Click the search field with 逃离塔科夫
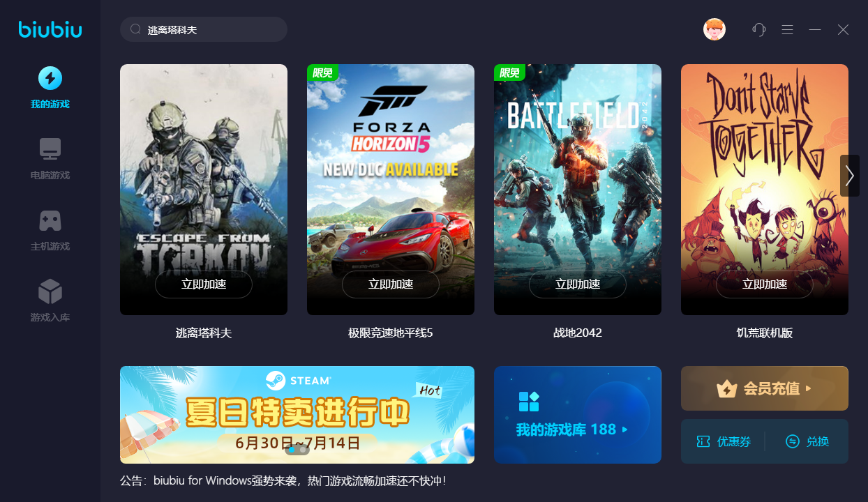The height and width of the screenshot is (502, 868). pos(204,29)
